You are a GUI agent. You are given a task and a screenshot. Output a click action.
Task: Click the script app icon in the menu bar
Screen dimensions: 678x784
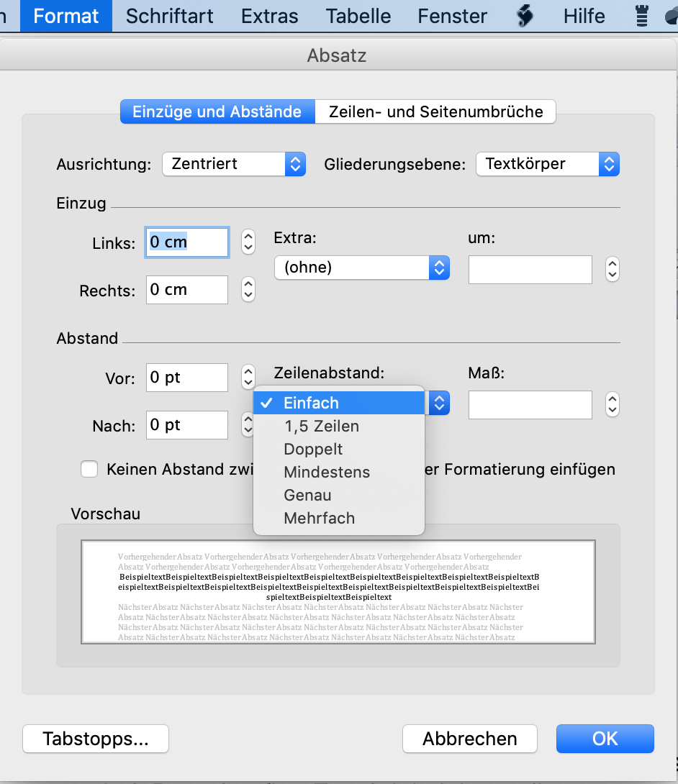click(525, 16)
